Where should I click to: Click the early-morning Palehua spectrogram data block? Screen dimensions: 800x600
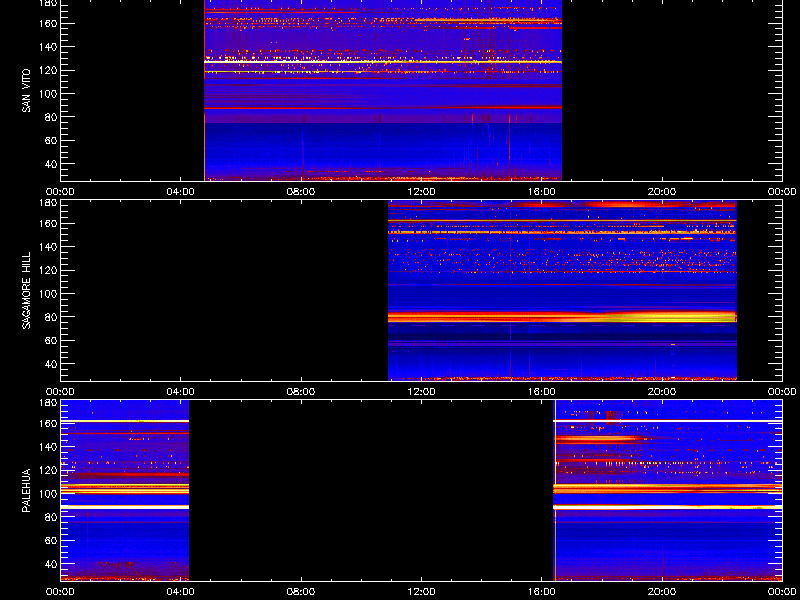pos(125,490)
